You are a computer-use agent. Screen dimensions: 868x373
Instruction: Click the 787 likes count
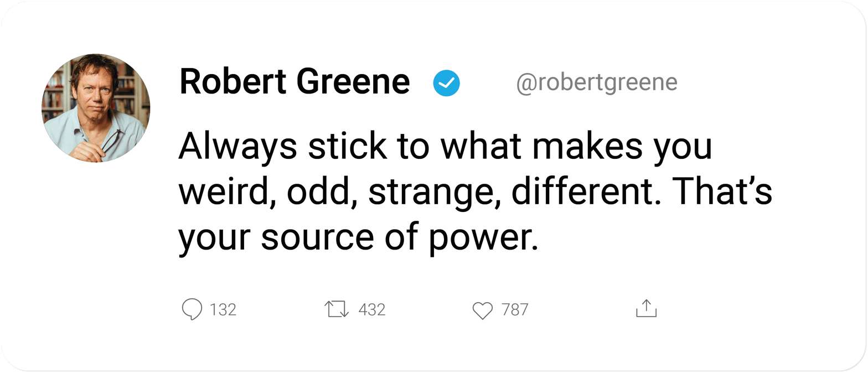click(x=515, y=309)
